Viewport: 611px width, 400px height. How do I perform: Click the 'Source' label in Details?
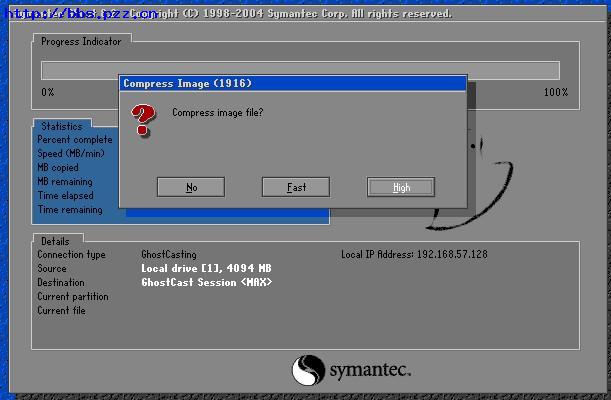[x=52, y=268]
